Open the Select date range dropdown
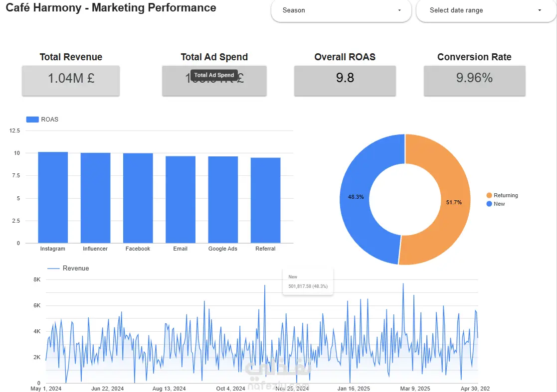557x392 pixels. (x=486, y=10)
